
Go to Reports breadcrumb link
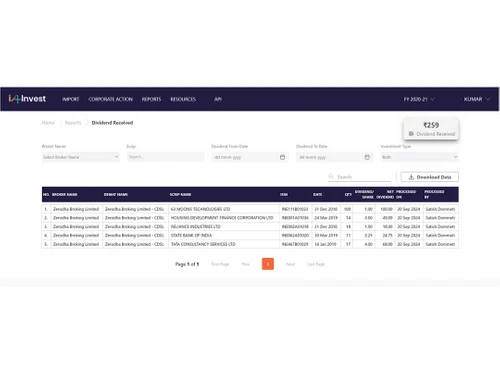73,123
